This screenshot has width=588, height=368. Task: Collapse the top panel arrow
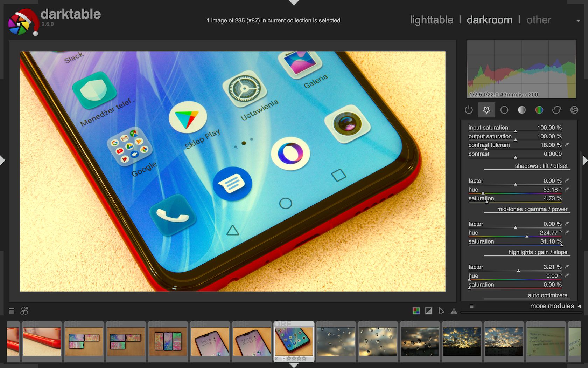pos(294,2)
